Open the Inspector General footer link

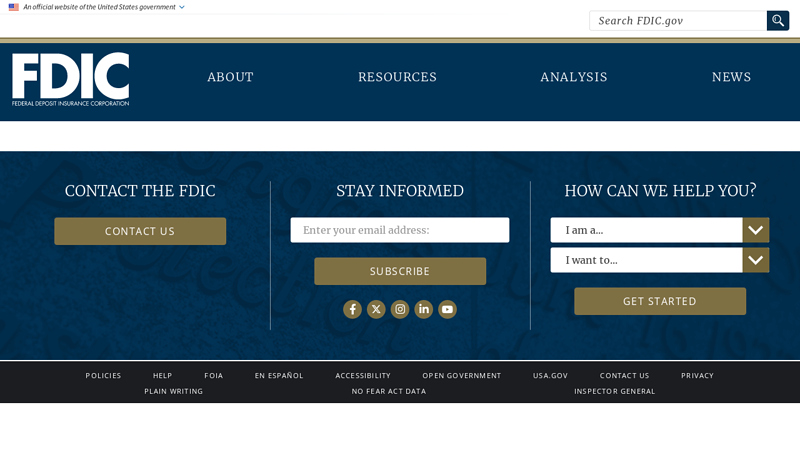tap(615, 391)
